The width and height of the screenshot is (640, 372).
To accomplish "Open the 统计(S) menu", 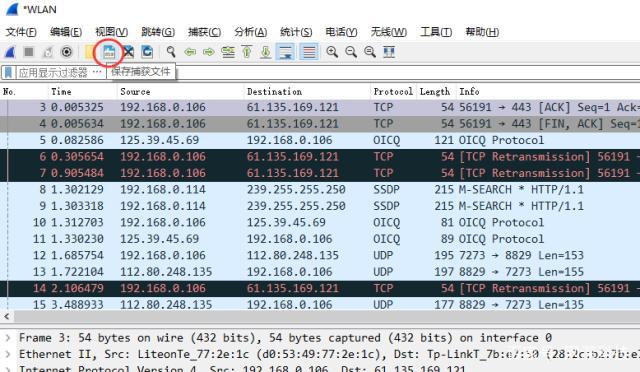I will (x=296, y=32).
